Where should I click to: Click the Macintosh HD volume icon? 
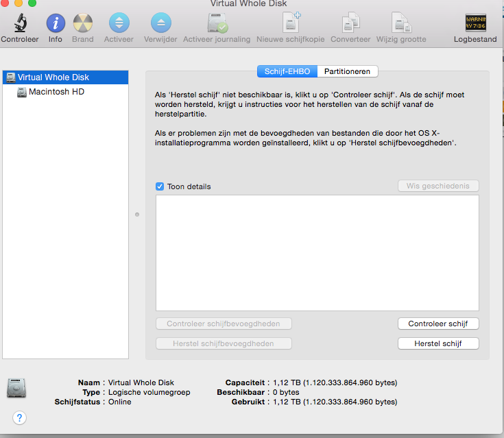pyautogui.click(x=22, y=93)
